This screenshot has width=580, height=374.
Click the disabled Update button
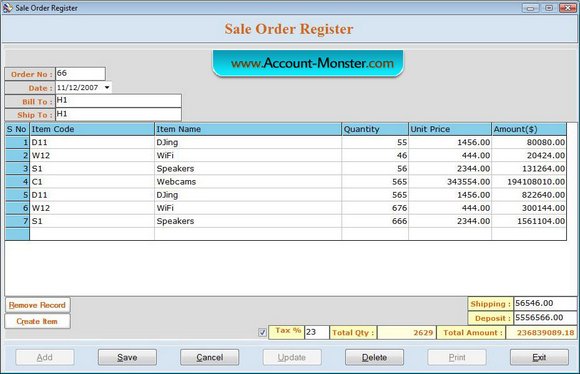click(x=292, y=357)
